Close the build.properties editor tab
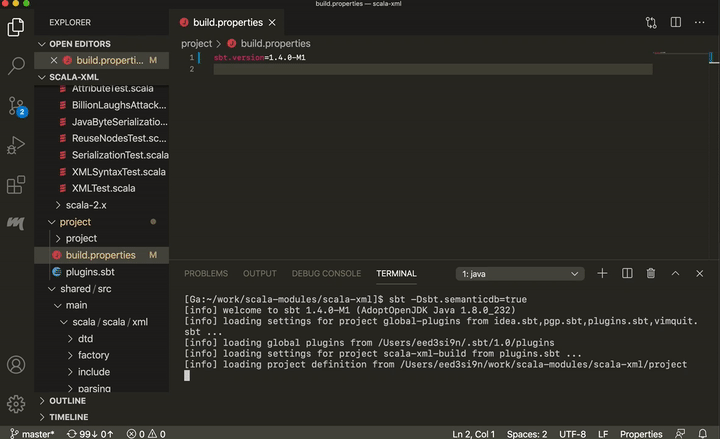 point(272,23)
